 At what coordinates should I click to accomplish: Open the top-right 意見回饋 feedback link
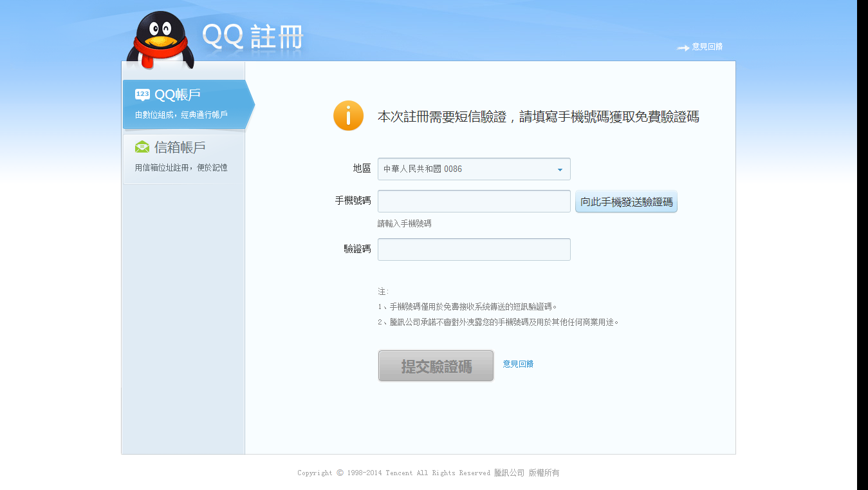point(706,46)
